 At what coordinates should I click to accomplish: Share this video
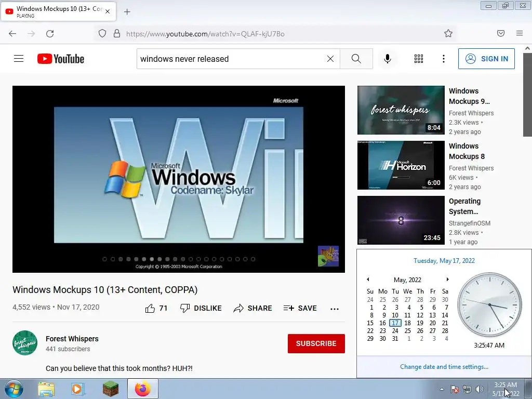[253, 308]
